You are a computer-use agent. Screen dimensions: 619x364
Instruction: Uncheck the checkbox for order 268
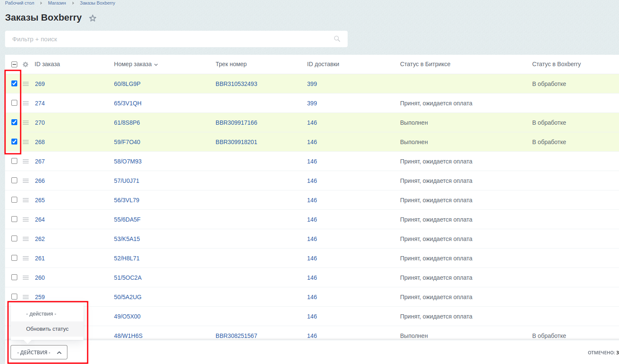[14, 142]
